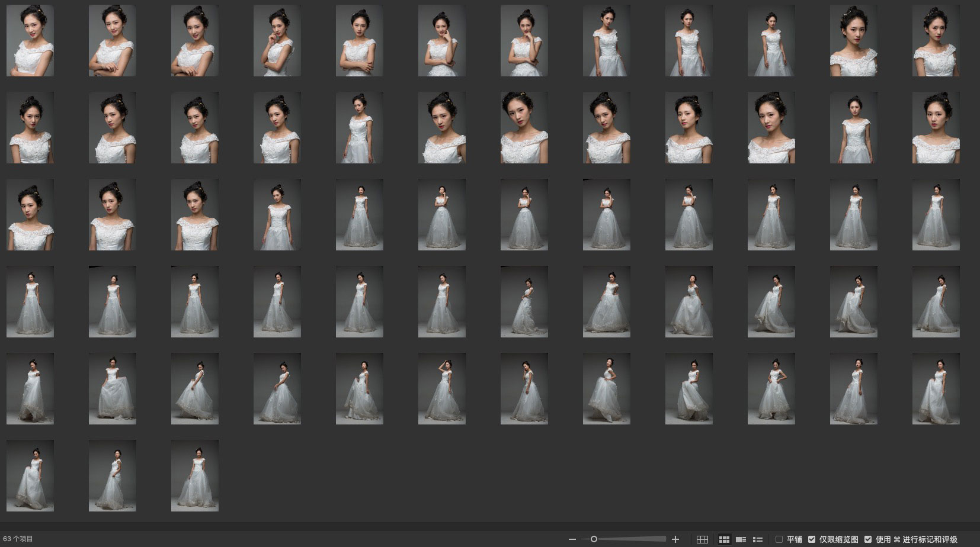Toggle the grid lock icon
The height and width of the screenshot is (547, 980).
coord(702,539)
